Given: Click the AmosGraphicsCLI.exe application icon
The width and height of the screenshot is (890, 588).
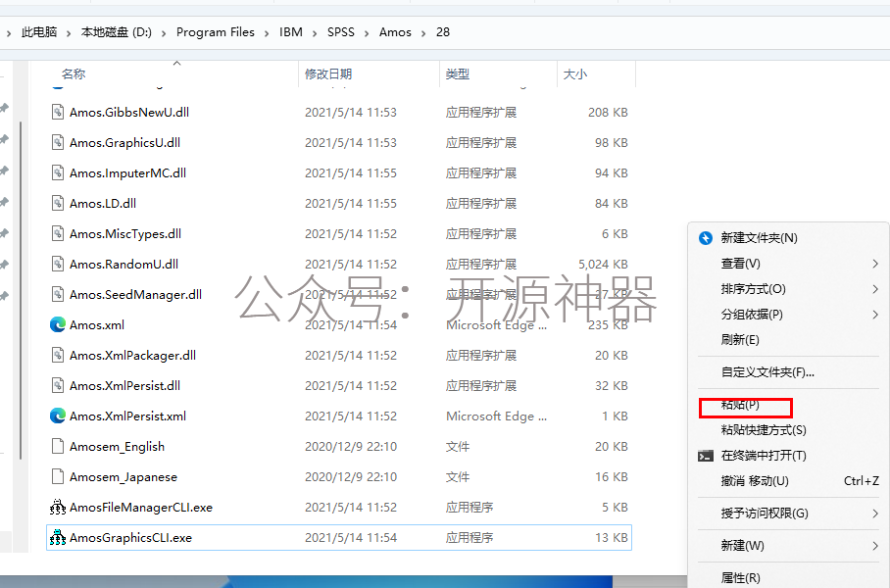Looking at the screenshot, I should pos(57,537).
